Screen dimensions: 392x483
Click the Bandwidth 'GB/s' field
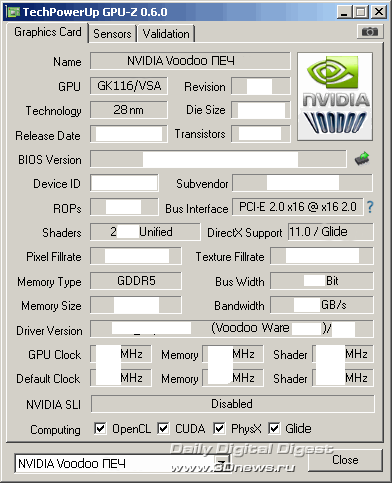click(322, 305)
